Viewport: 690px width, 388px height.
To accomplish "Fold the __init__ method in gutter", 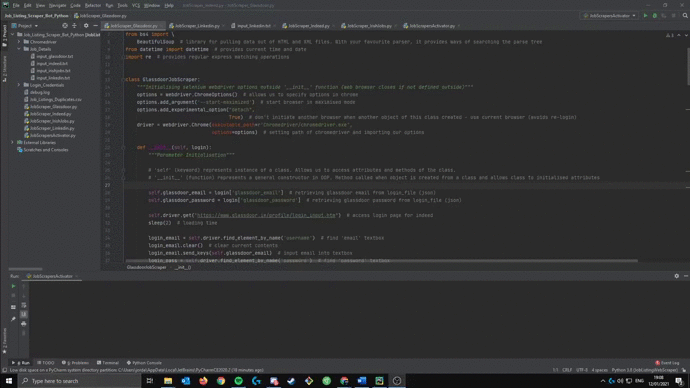I will (x=123, y=147).
